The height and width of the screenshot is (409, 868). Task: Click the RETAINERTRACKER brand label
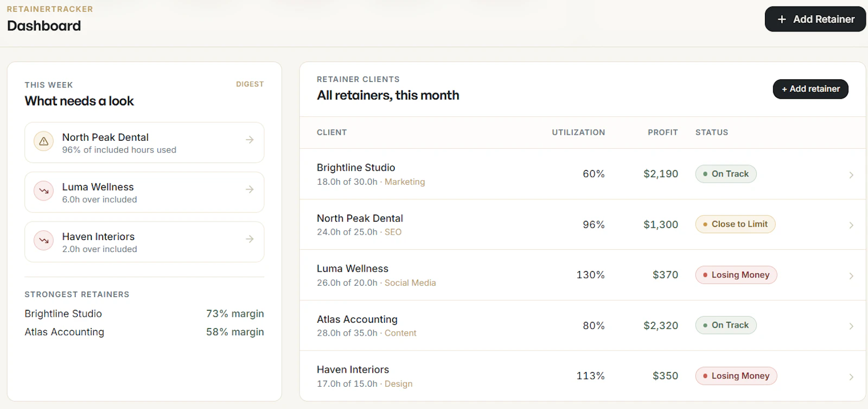pyautogui.click(x=50, y=9)
